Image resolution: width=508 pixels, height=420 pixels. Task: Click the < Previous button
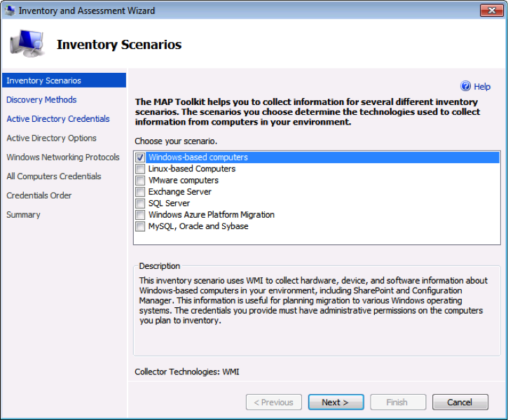tap(274, 402)
